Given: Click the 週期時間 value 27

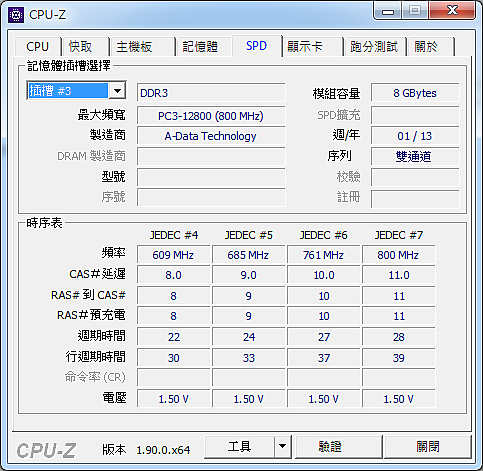Looking at the screenshot, I should coord(323,337).
